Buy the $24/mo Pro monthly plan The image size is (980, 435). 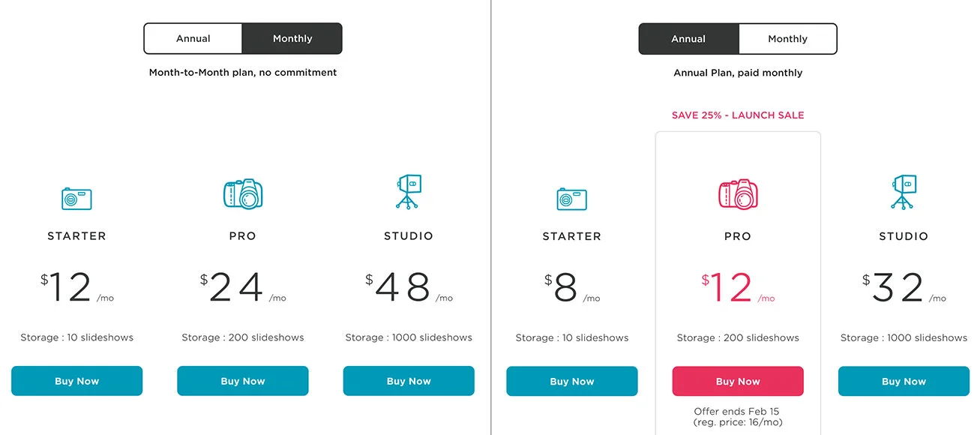(x=243, y=381)
